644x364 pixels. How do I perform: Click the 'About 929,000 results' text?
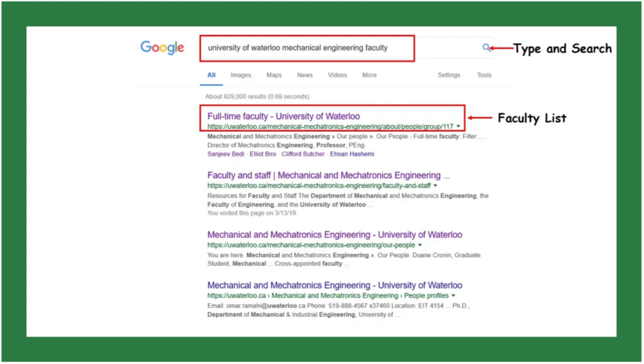pos(257,96)
